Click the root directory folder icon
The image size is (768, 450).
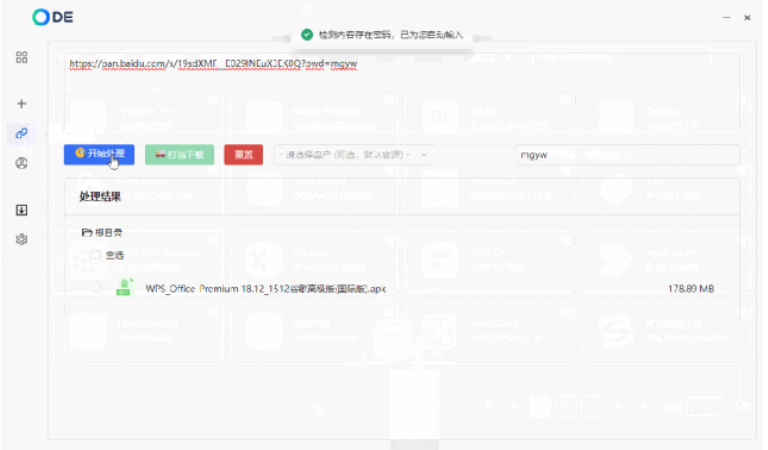(87, 232)
